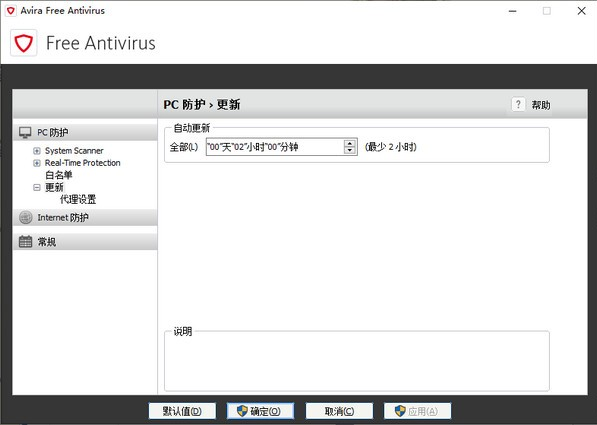The height and width of the screenshot is (425, 597).
Task: Click the monitor icon beside PC 防护
Action: [25, 133]
